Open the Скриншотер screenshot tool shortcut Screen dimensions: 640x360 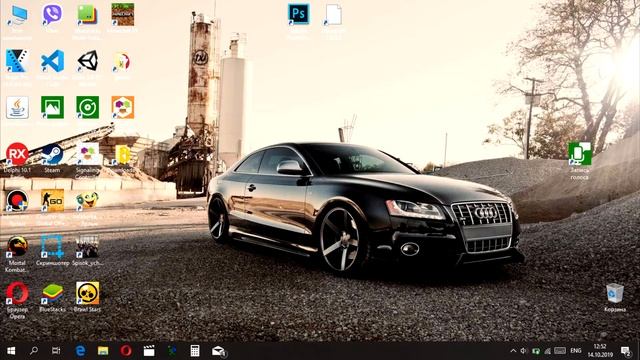pyautogui.click(x=52, y=247)
